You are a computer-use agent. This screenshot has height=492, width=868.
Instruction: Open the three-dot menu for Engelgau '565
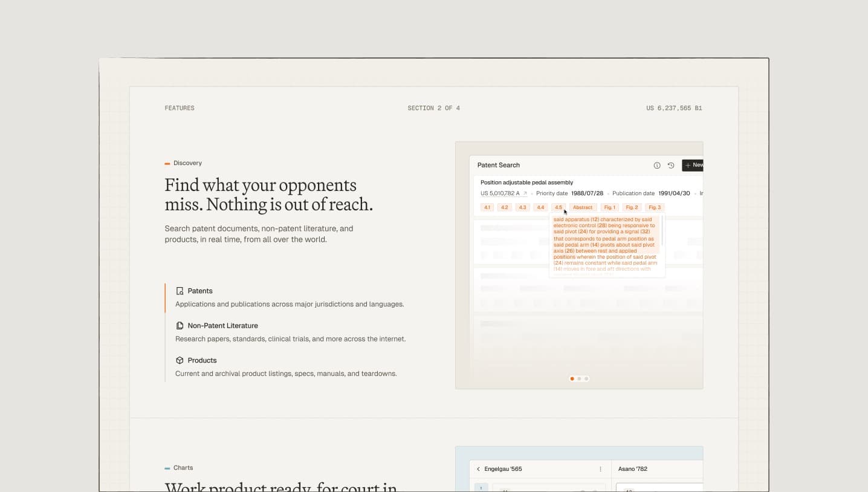coord(600,469)
